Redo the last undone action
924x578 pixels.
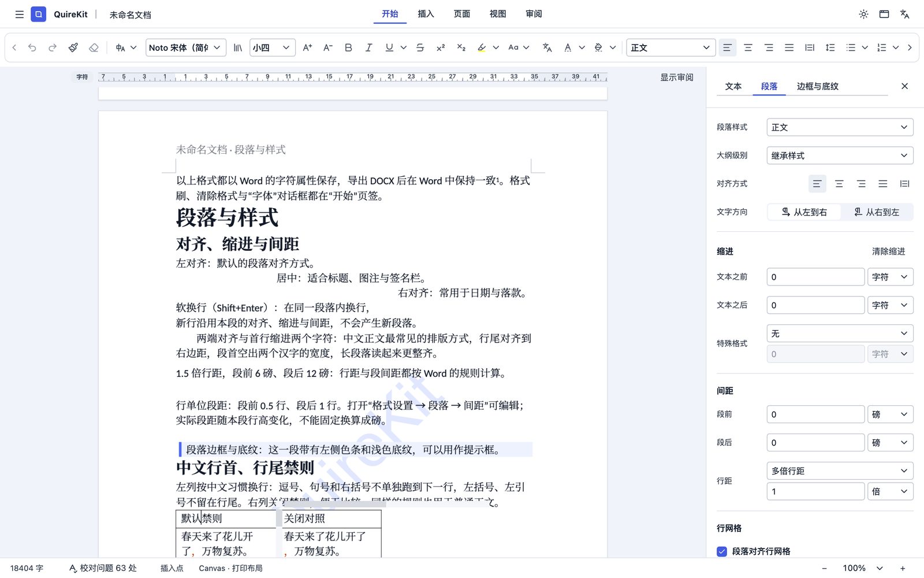pyautogui.click(x=53, y=48)
